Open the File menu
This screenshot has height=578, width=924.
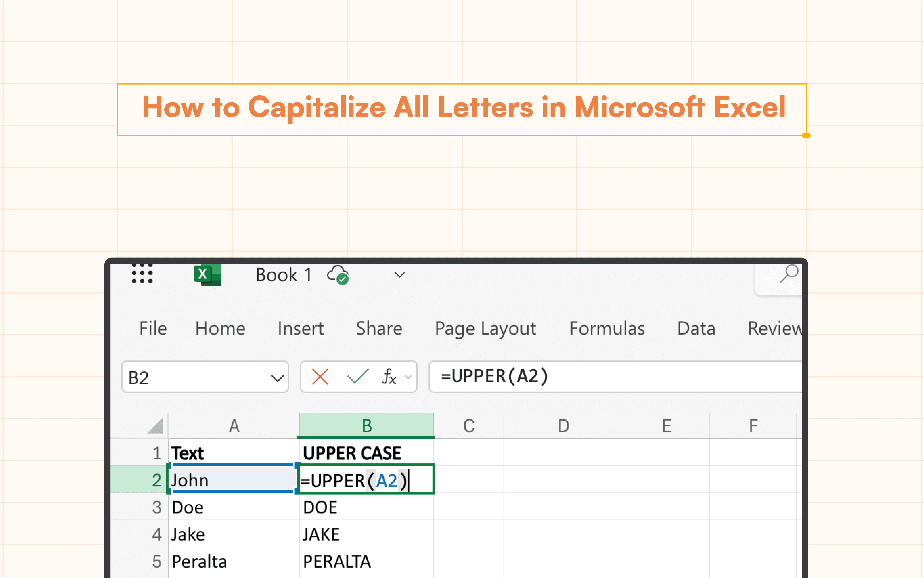pos(153,328)
